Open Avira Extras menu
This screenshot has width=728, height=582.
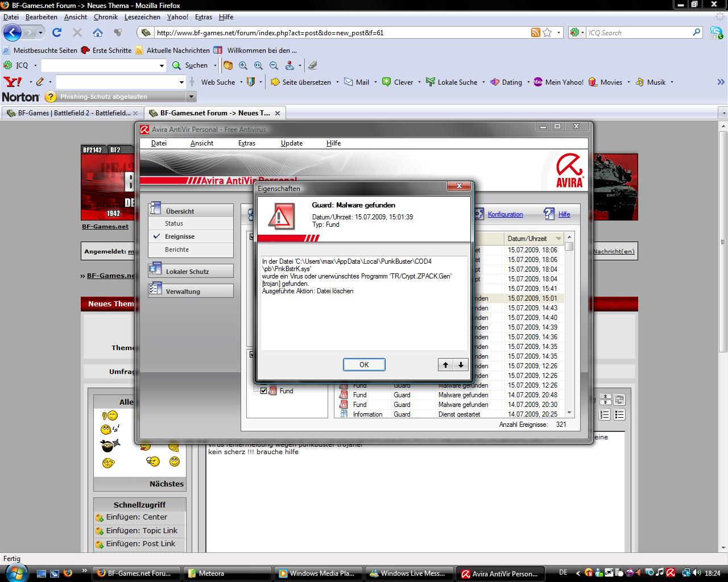point(247,143)
